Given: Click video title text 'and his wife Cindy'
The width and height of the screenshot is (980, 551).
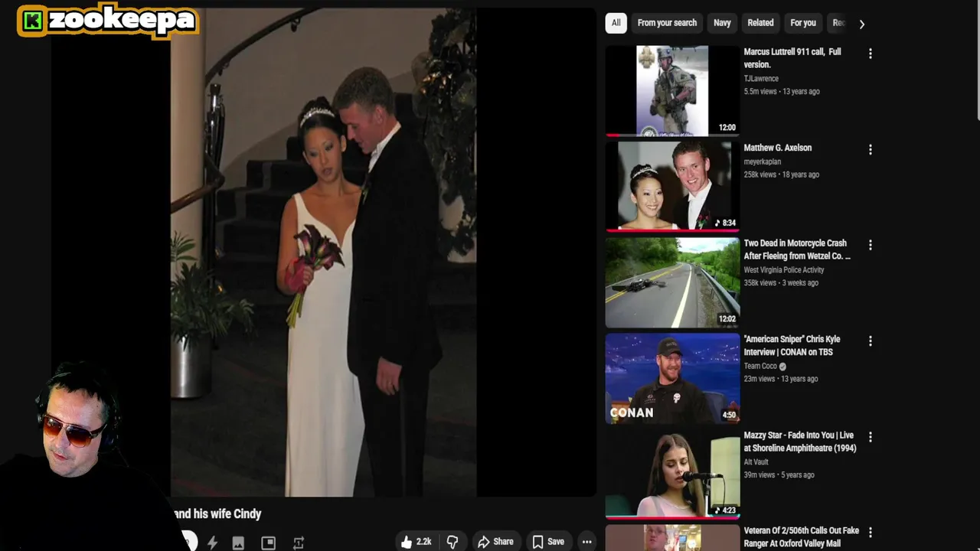Looking at the screenshot, I should [217, 514].
